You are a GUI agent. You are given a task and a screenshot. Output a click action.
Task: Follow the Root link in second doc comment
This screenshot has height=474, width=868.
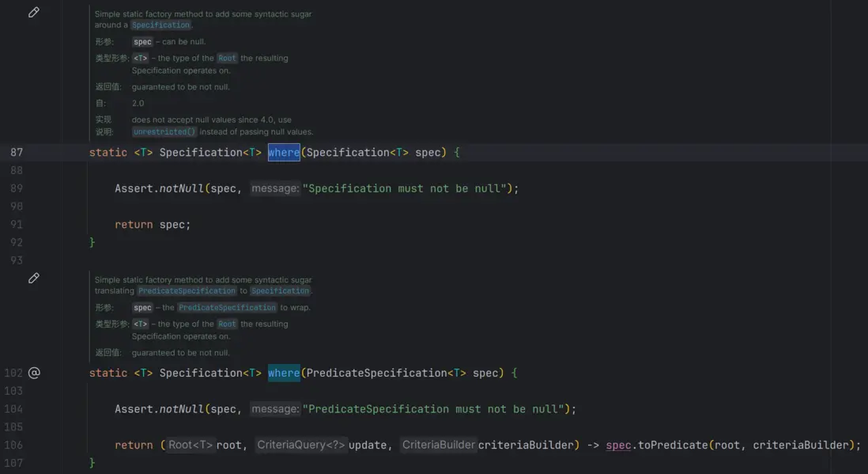point(227,324)
